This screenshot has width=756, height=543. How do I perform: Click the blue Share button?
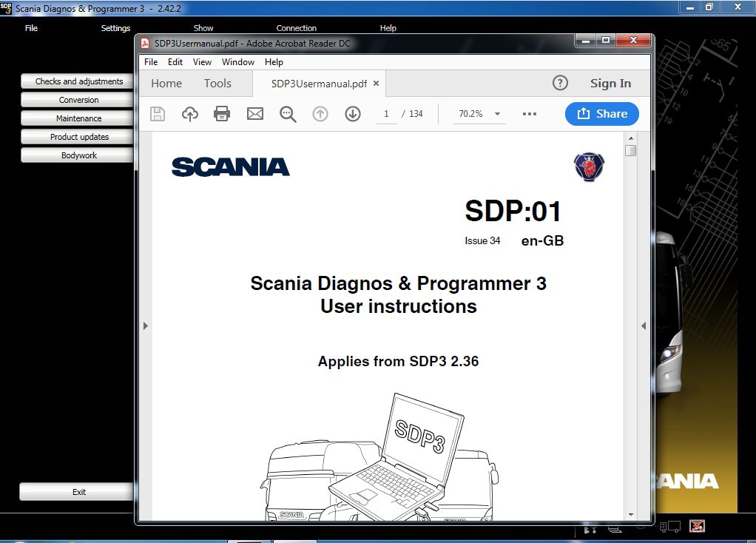601,113
